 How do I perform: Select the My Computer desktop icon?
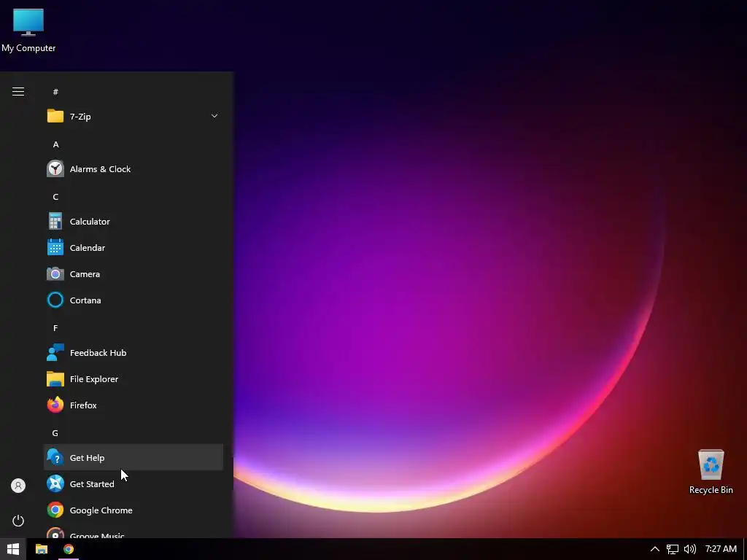coord(28,31)
